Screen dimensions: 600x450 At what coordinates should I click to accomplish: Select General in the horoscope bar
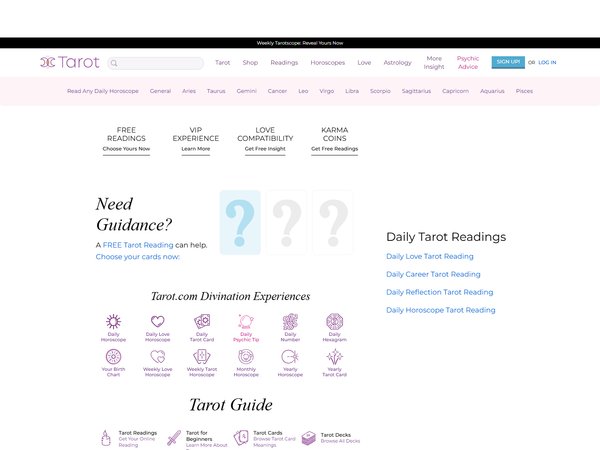pos(160,91)
